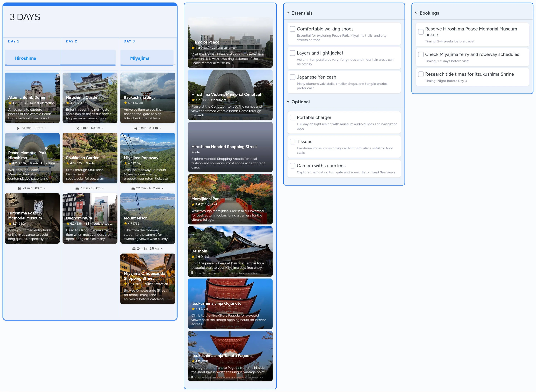Click car icon below Shukkeien Garden card
The width and height of the screenshot is (536, 392).
point(77,188)
